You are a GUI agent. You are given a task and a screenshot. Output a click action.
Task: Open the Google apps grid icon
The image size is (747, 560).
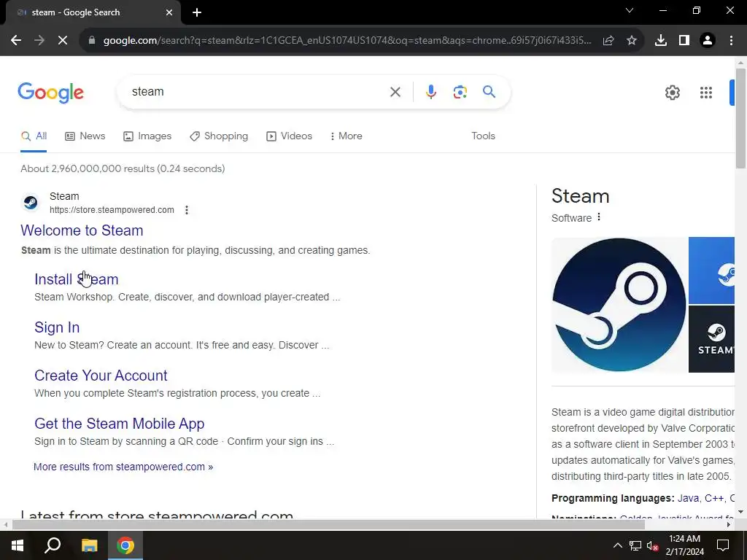706,93
